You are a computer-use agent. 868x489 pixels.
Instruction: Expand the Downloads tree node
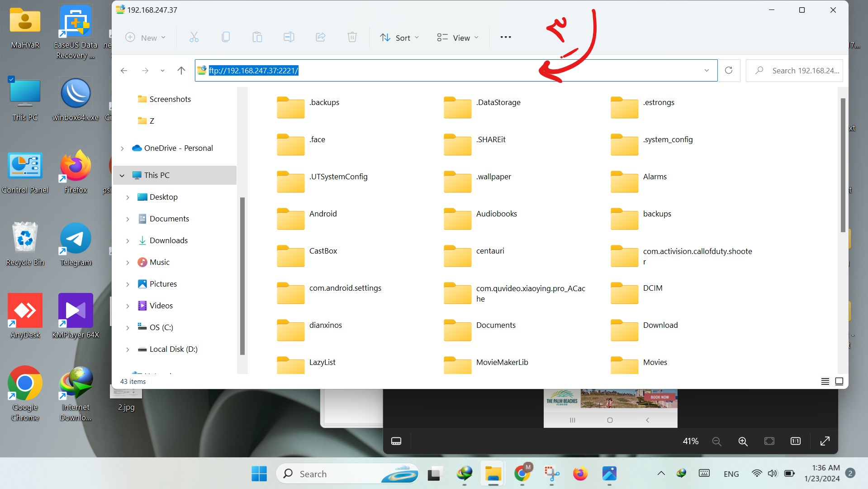[x=128, y=241]
